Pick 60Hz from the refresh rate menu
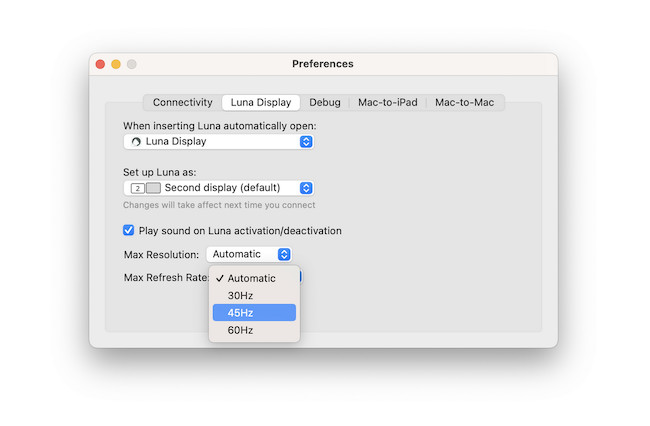This screenshot has height=426, width=650. pos(254,330)
